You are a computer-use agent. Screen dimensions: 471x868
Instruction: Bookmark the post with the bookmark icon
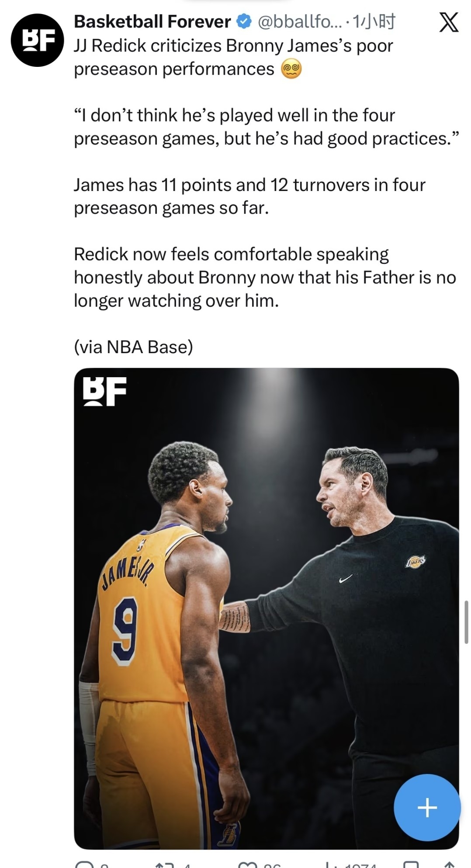pyautogui.click(x=411, y=865)
